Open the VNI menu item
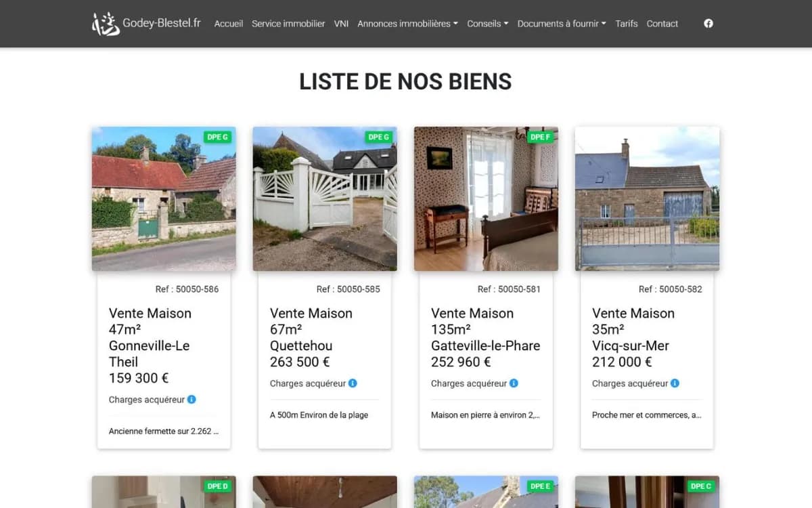The width and height of the screenshot is (812, 508). [x=341, y=24]
